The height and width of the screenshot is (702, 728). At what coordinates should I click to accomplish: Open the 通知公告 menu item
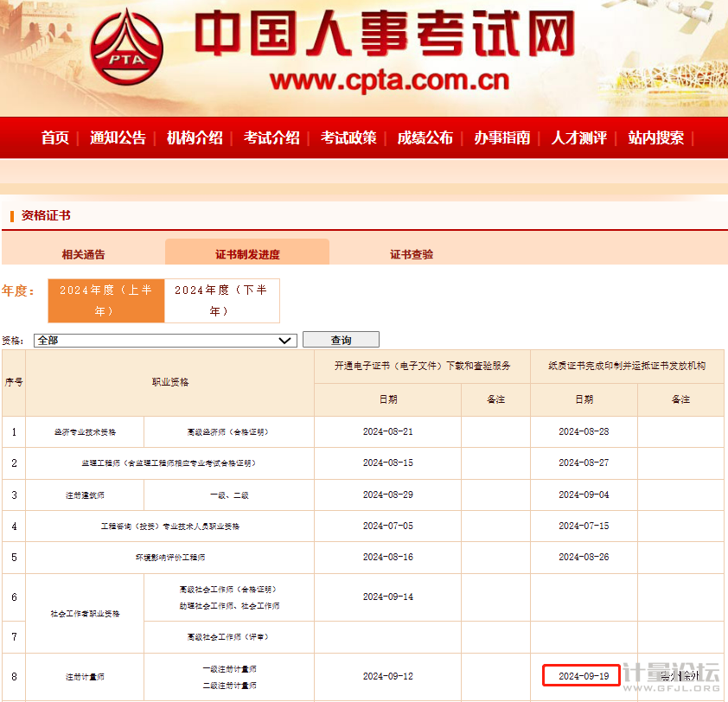118,138
